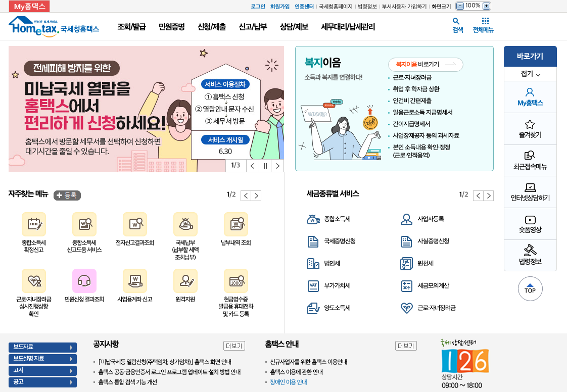Open 현금영수증 발급용 휴대전화 및 카드 등록 icon

tap(236, 281)
